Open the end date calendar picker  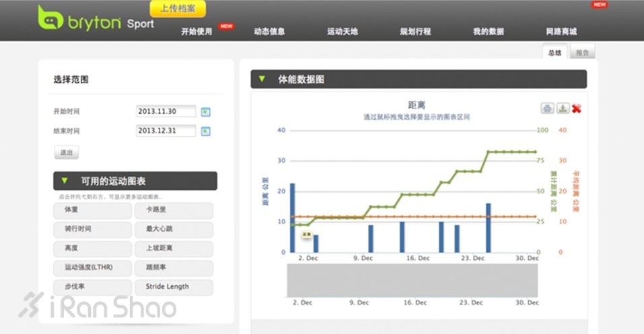point(206,131)
